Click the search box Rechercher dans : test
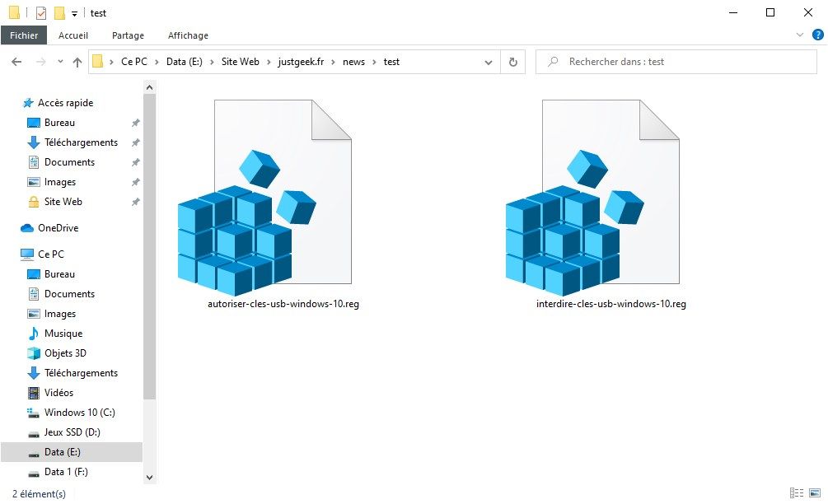Image resolution: width=828 pixels, height=504 pixels. pyautogui.click(x=676, y=62)
